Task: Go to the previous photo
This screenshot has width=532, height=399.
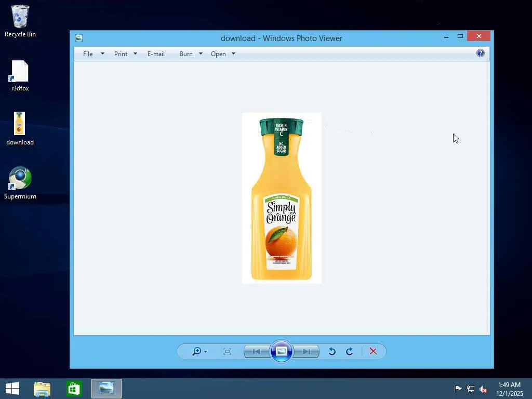Action: [x=257, y=352]
